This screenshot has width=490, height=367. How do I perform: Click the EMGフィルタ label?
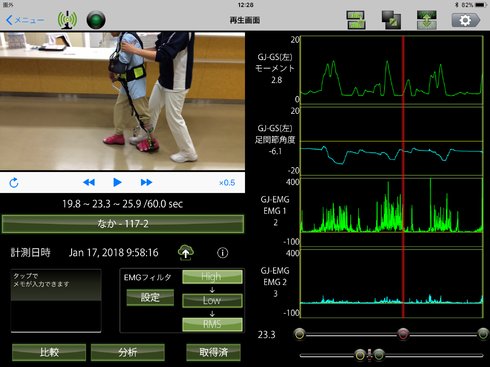(x=147, y=277)
